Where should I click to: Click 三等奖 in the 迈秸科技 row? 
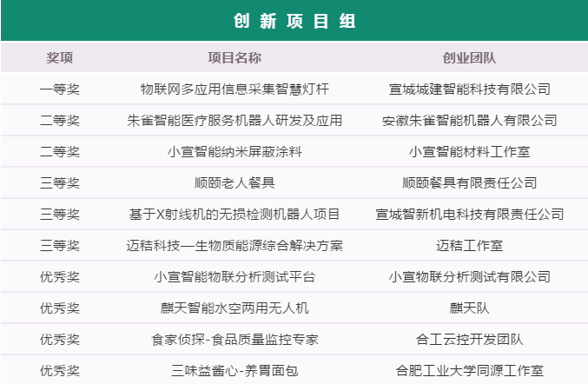point(60,246)
